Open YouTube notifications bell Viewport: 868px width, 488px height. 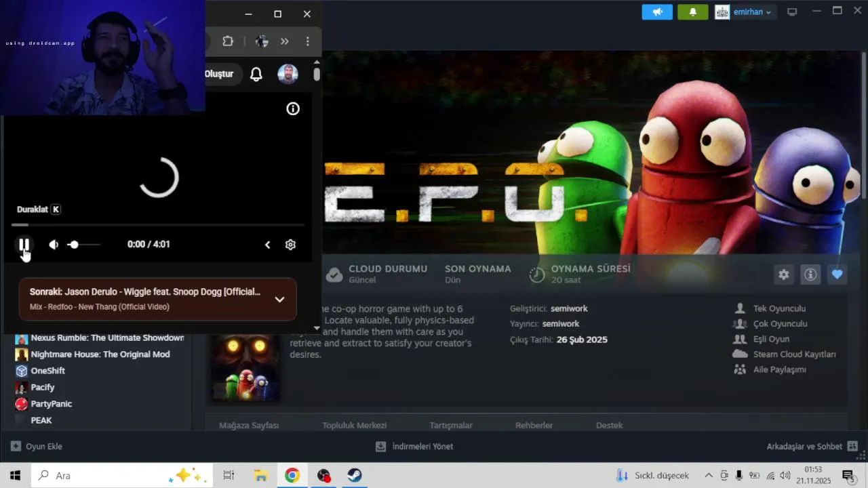(256, 75)
